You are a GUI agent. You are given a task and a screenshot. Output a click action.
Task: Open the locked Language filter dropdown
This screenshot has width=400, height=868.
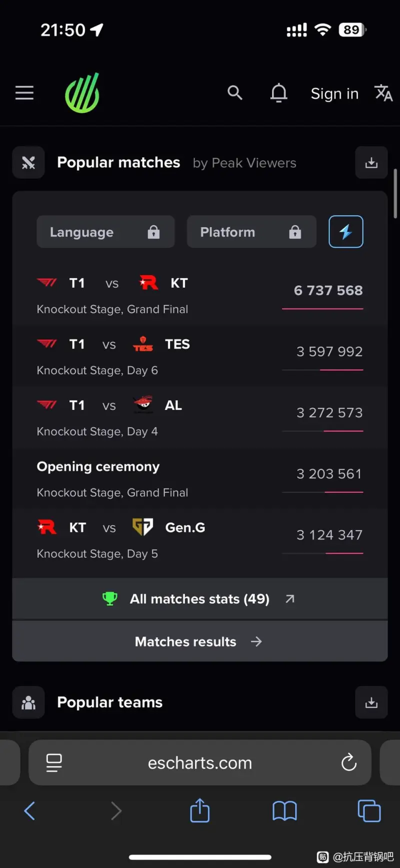pos(105,232)
